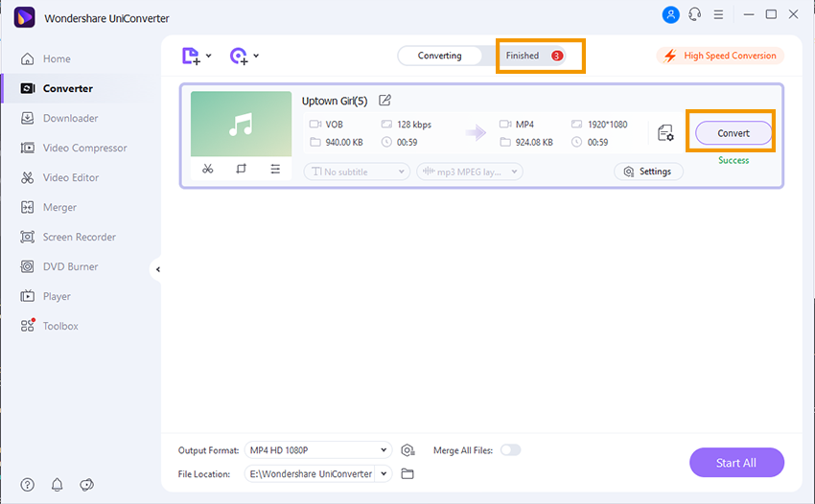Screen dimensions: 815x504
Task: Click the Start All button
Action: [736, 463]
